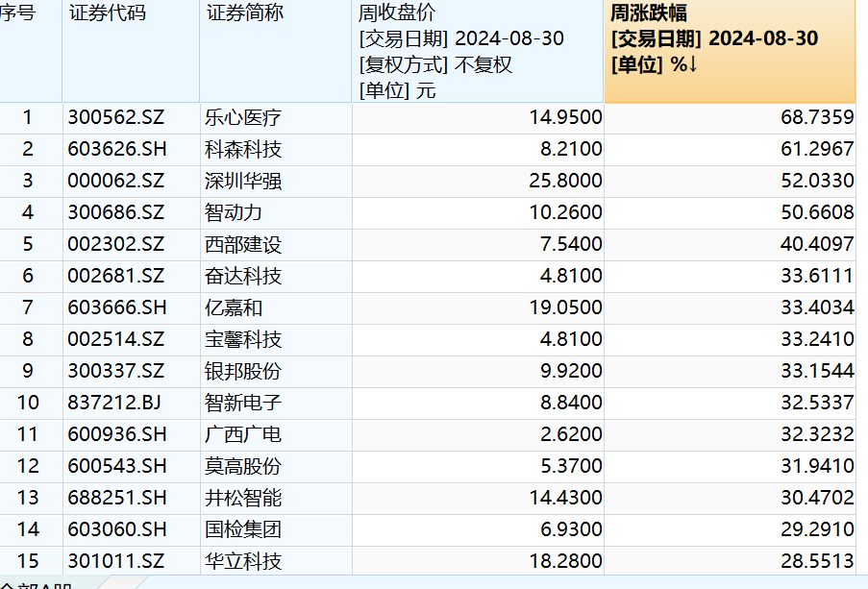Select closing price 19.0500
The width and height of the screenshot is (868, 589).
(x=565, y=307)
